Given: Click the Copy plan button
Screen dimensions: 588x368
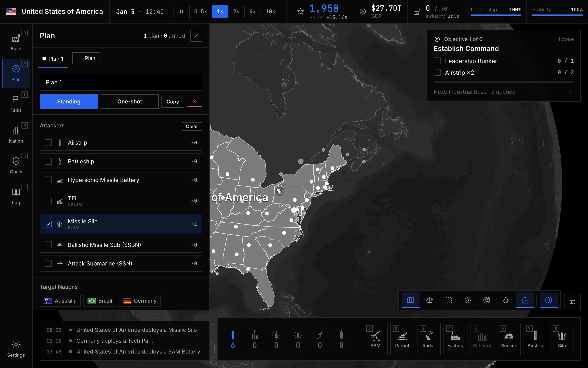Looking at the screenshot, I should (x=173, y=101).
